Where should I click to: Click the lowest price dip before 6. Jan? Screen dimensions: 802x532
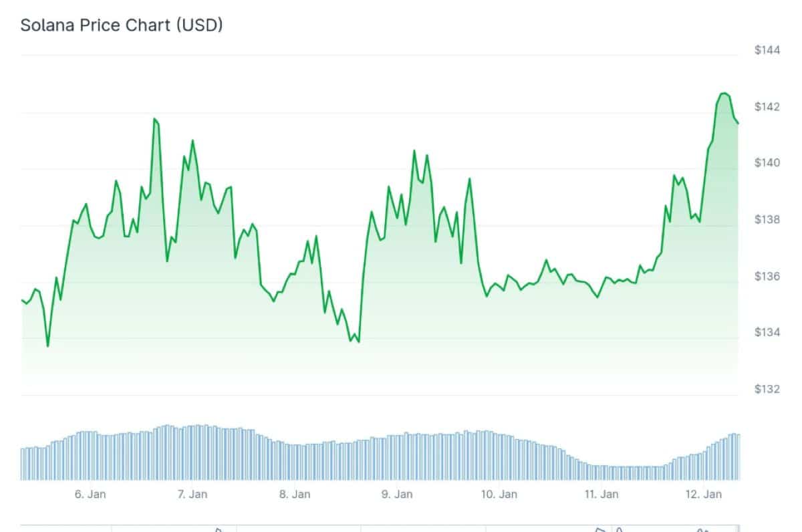pyautogui.click(x=47, y=346)
